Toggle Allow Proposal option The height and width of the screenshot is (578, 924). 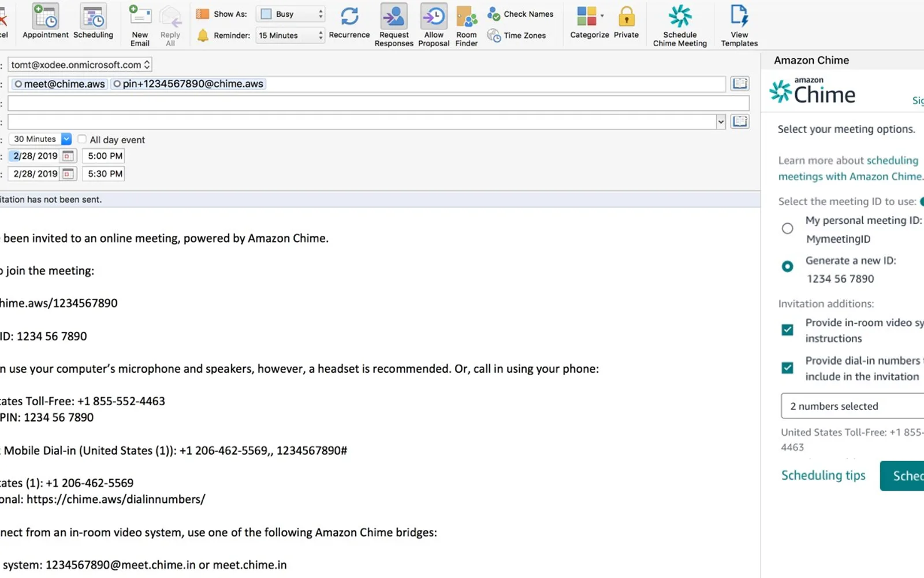point(434,25)
